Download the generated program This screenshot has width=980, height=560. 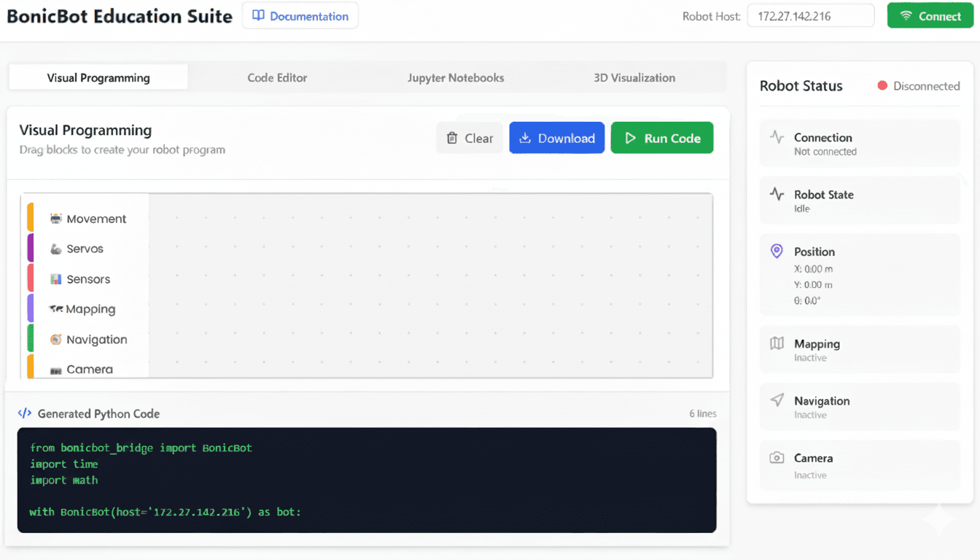tap(556, 138)
